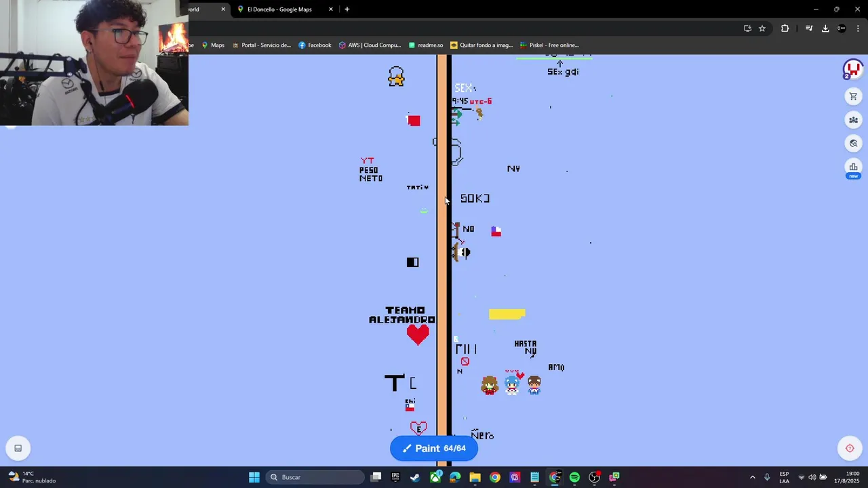This screenshot has height=488, width=868.
Task: Open the Maps bookmark
Action: [x=212, y=45]
